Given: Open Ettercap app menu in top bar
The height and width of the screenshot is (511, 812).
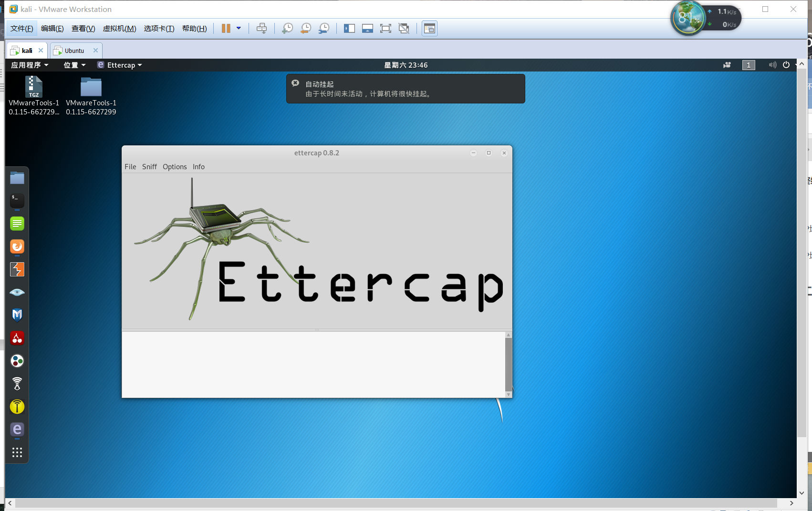Looking at the screenshot, I should click(120, 65).
